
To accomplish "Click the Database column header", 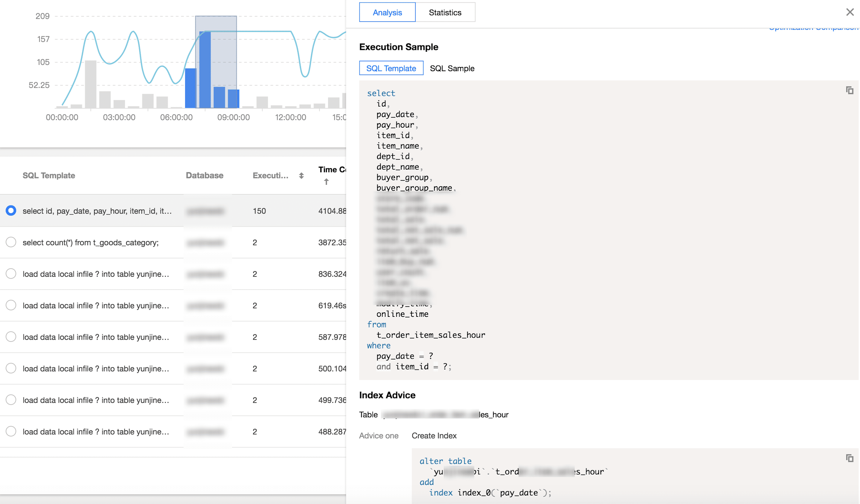I will tap(205, 175).
